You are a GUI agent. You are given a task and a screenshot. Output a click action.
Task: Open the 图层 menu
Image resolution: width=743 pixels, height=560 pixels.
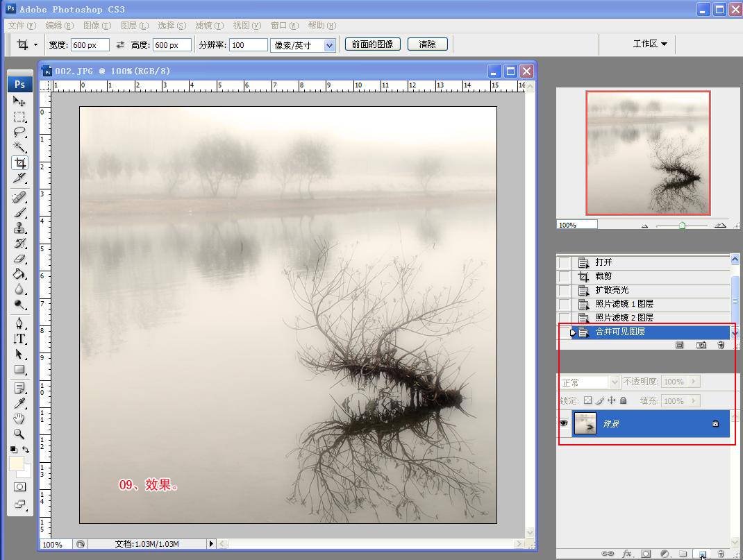click(x=134, y=26)
